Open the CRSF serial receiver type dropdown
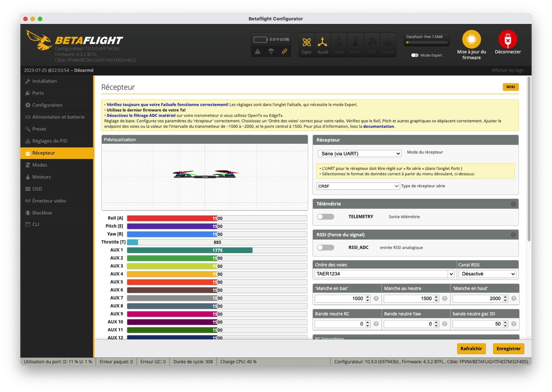Viewport: 552px width, 392px height. 358,186
